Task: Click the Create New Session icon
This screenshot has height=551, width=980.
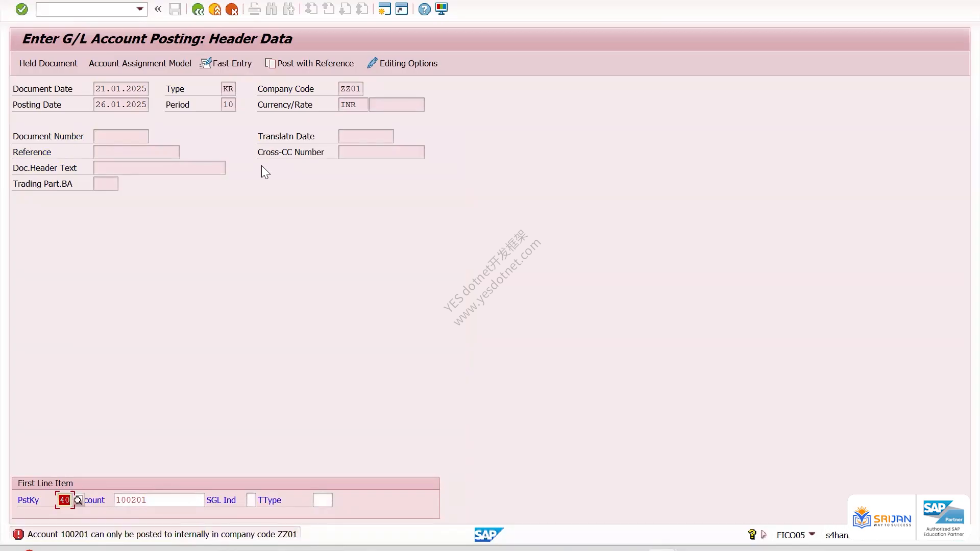Action: coord(384,9)
